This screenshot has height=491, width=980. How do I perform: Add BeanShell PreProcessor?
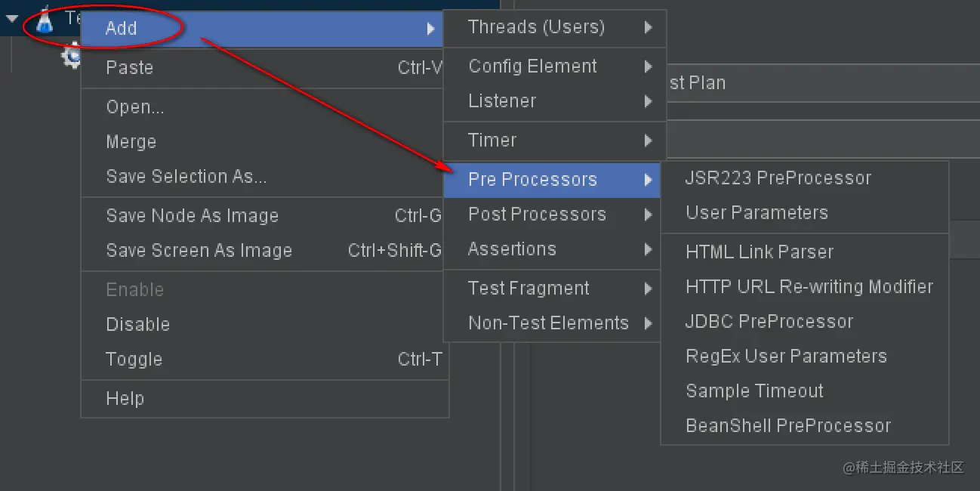coord(788,426)
